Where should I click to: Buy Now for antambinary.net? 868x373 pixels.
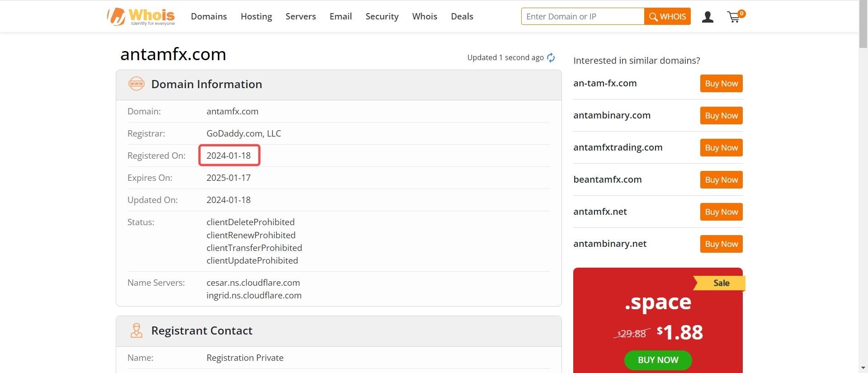[x=721, y=244]
